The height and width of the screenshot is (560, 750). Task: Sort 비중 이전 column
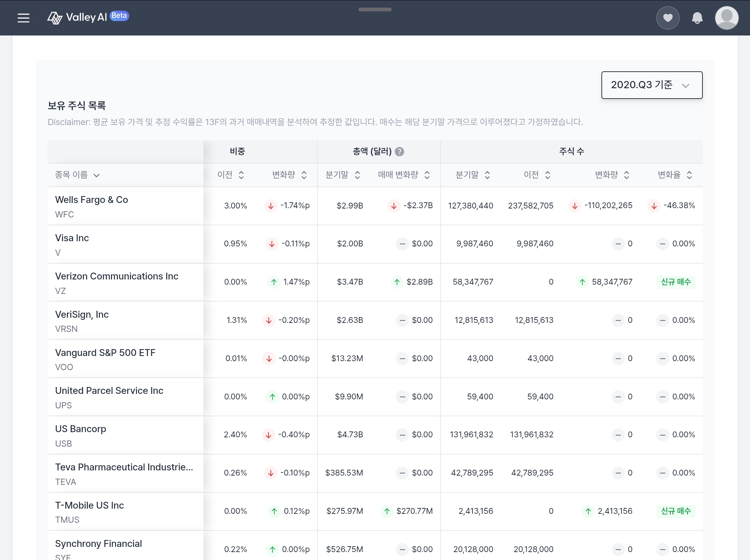[x=231, y=175]
